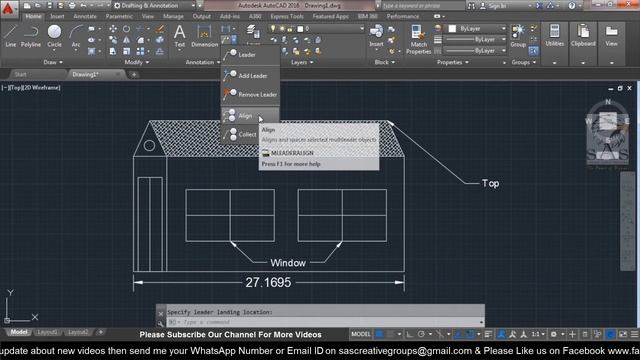
Task: Expand the Draw panel dropdown
Action: (x=53, y=62)
